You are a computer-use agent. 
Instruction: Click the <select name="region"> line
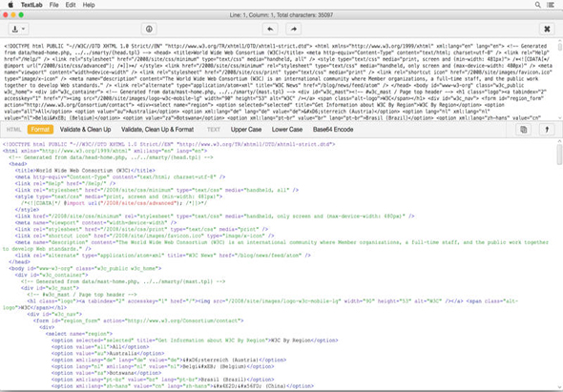pos(79,334)
